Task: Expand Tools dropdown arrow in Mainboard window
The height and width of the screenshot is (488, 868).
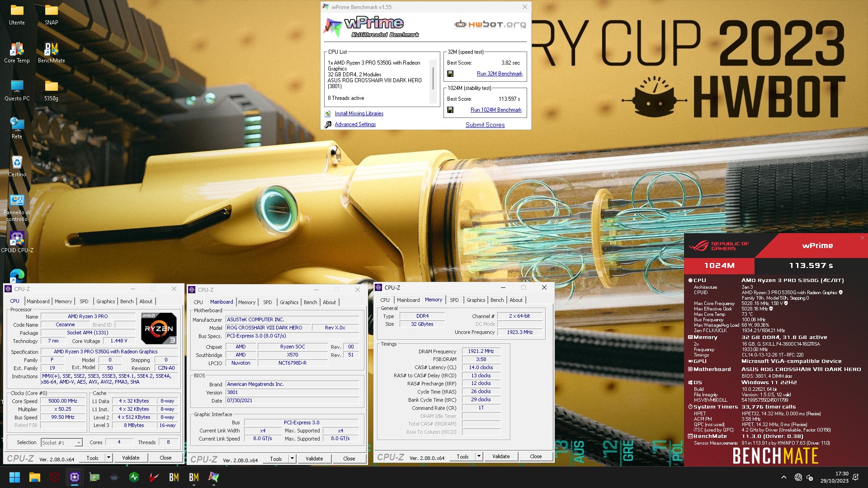Action: click(x=292, y=459)
